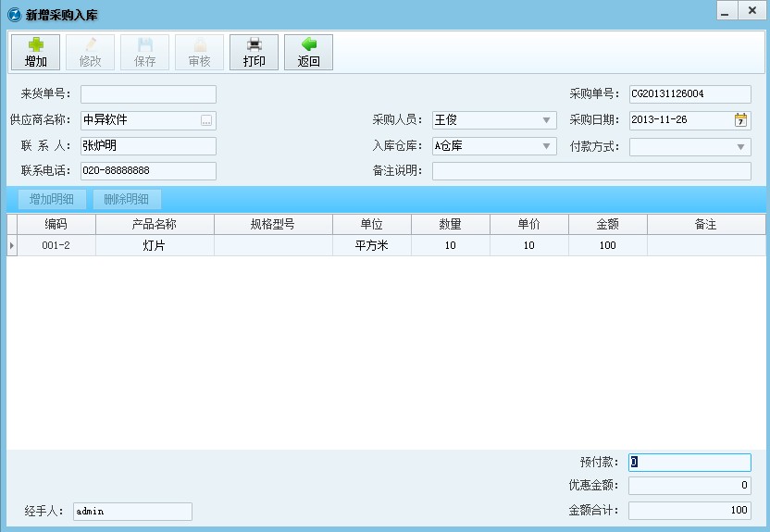The width and height of the screenshot is (770, 532).
Task: Click the 打印 printer icon
Action: point(254,52)
